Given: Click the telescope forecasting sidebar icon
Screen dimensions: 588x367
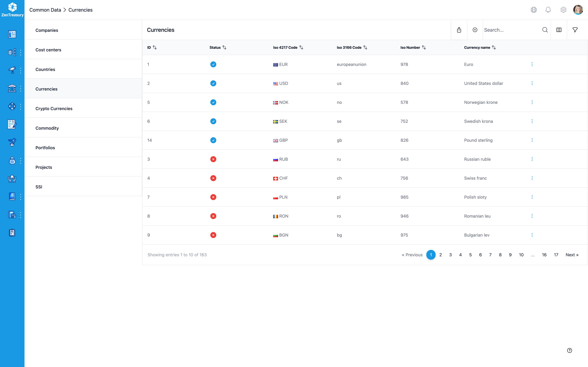Looking at the screenshot, I should 12,70.
